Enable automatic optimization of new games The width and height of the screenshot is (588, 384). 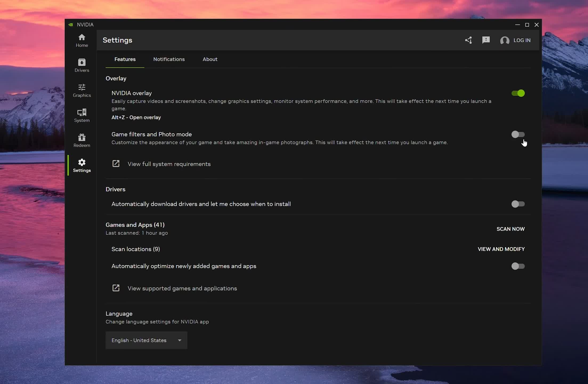(518, 266)
